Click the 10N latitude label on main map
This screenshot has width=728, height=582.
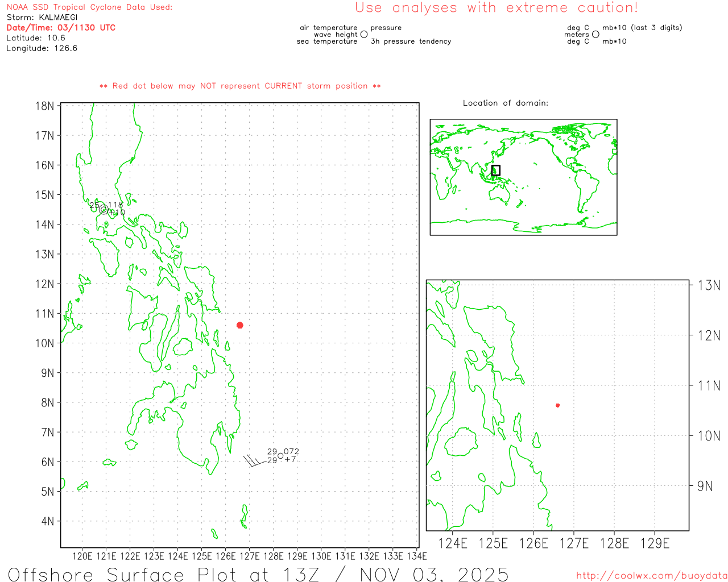tap(45, 343)
